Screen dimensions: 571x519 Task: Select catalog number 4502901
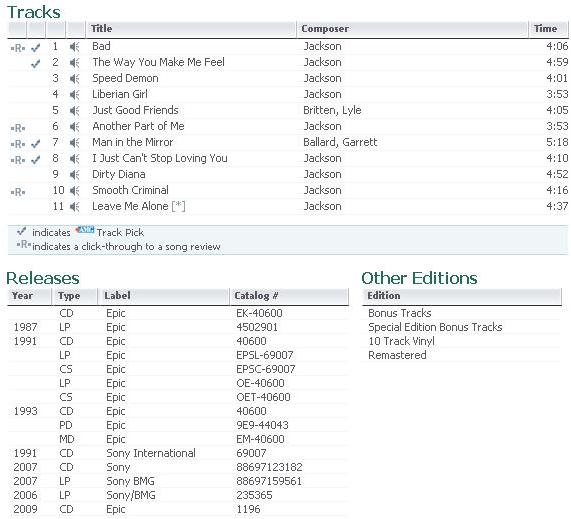click(257, 327)
